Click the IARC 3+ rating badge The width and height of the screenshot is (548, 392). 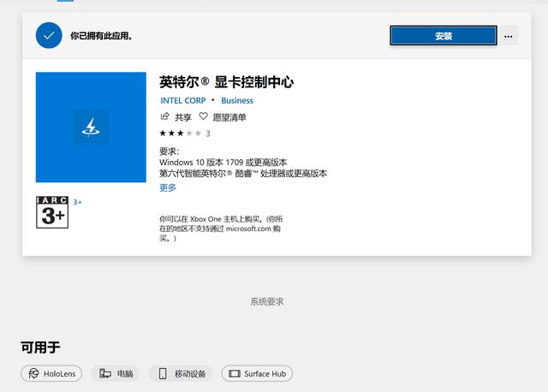52,212
